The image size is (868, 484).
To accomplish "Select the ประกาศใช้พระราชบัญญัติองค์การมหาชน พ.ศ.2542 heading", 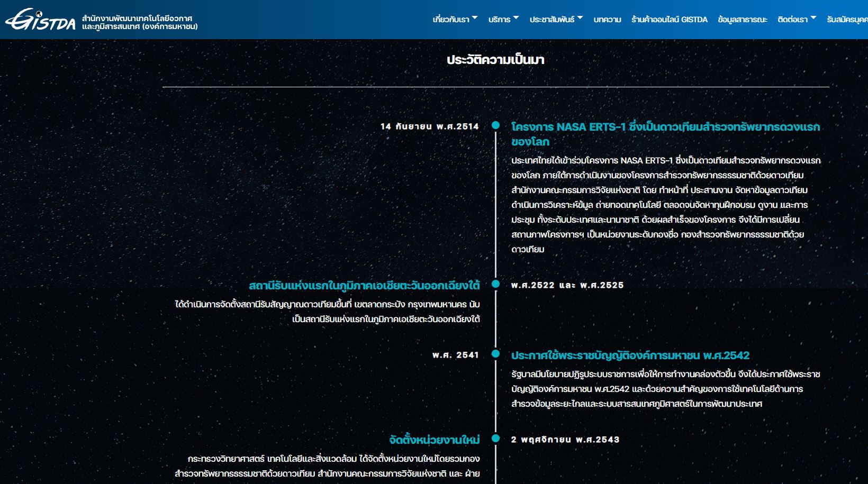I will point(630,355).
